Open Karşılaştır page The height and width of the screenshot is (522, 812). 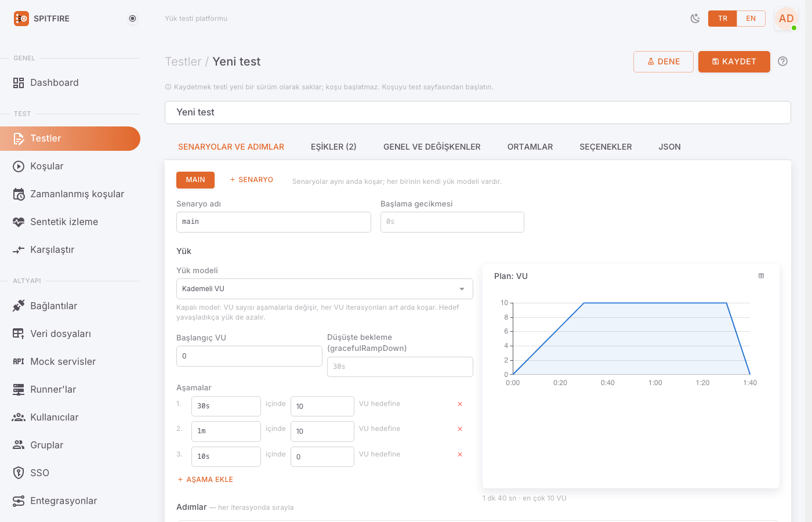[70, 250]
